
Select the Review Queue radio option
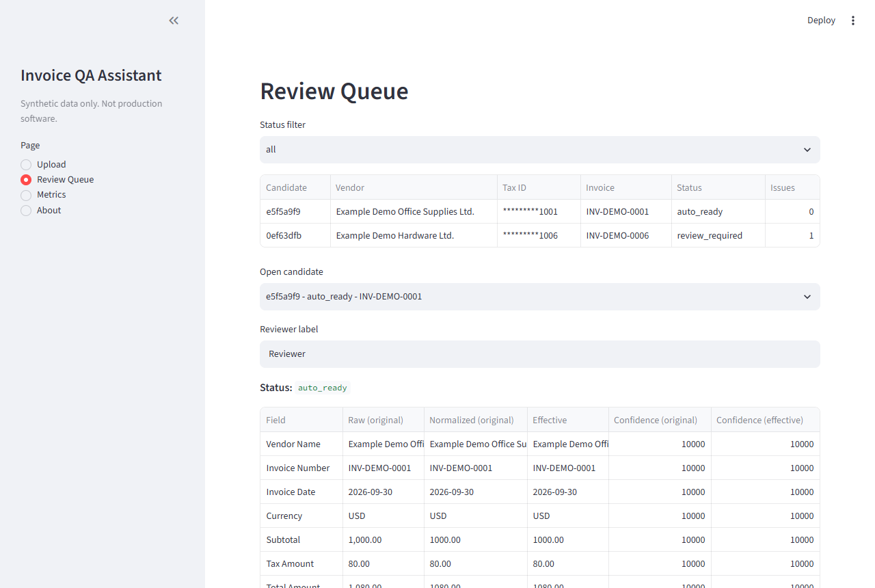coord(57,179)
